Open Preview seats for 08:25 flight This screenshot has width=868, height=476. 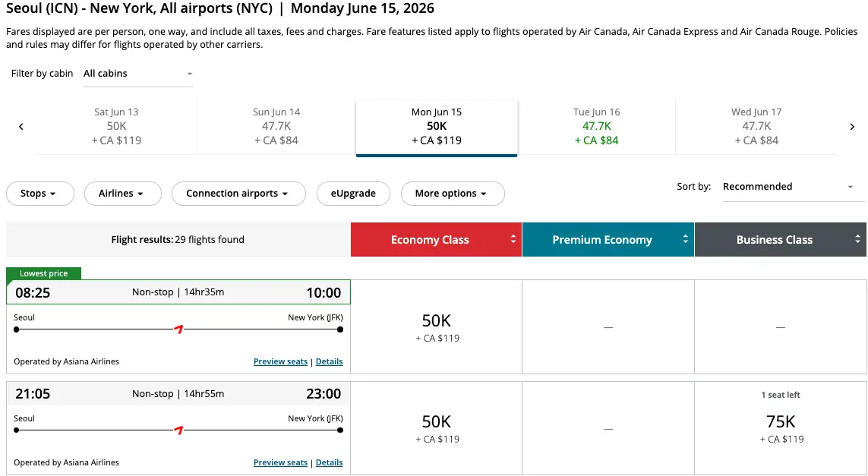pos(280,362)
